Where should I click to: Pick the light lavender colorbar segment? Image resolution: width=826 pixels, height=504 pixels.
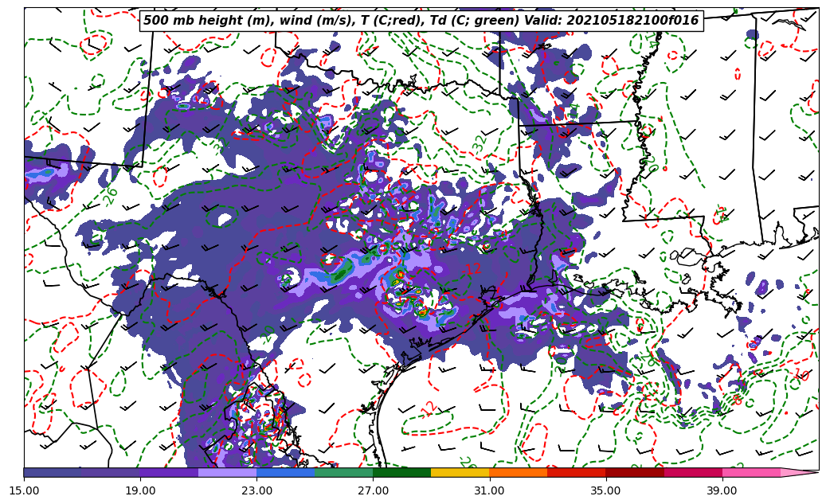pos(227,472)
